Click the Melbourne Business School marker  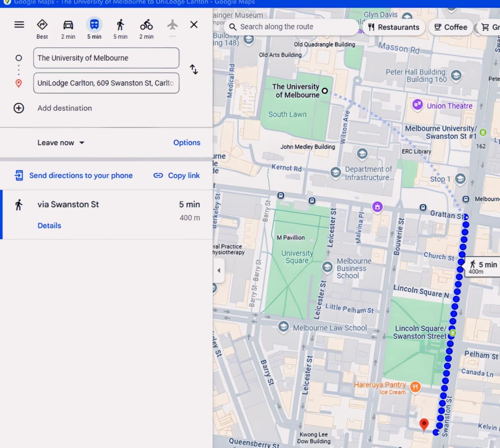click(x=327, y=267)
